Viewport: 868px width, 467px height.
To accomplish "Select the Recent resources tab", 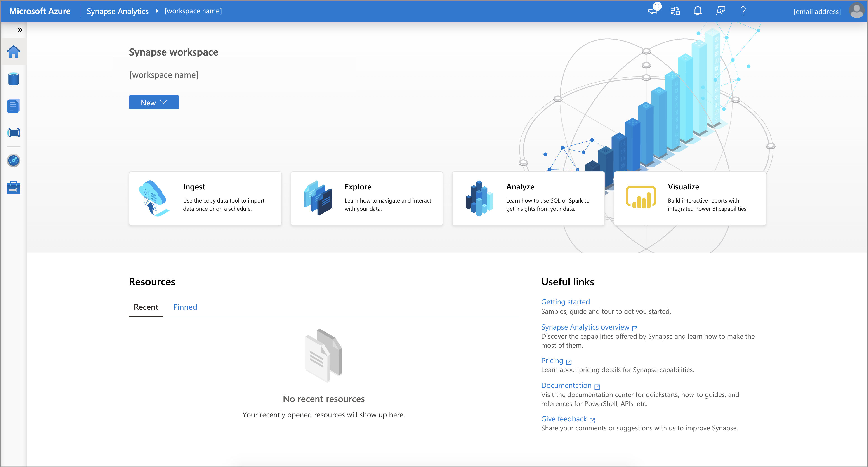I will [145, 307].
